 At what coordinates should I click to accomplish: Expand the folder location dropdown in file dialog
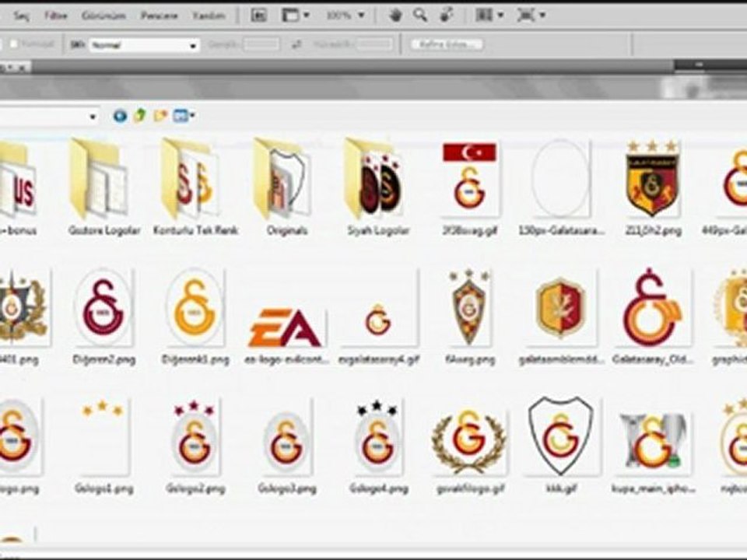(x=93, y=116)
